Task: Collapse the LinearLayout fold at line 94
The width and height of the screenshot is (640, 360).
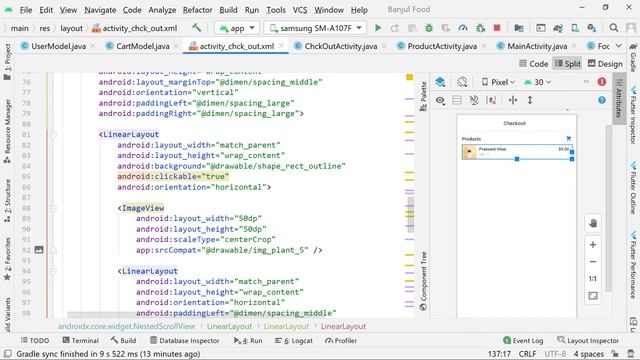Action: (x=53, y=271)
